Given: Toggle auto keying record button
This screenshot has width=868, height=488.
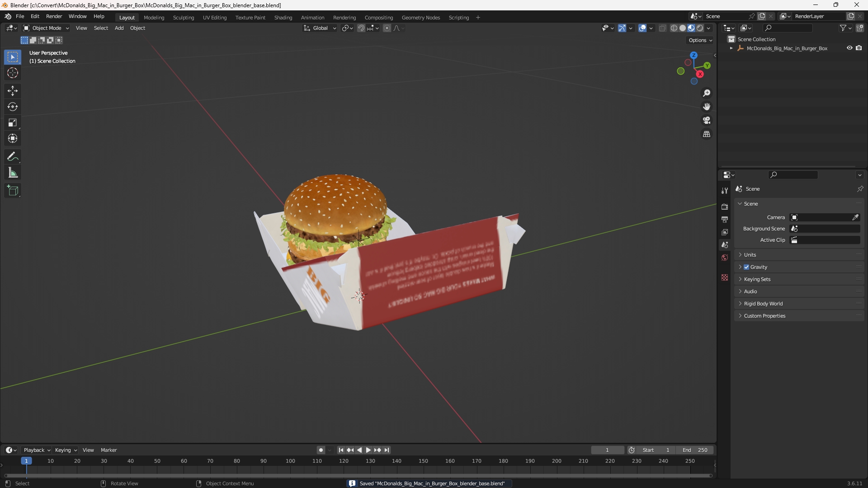Looking at the screenshot, I should pos(321,450).
